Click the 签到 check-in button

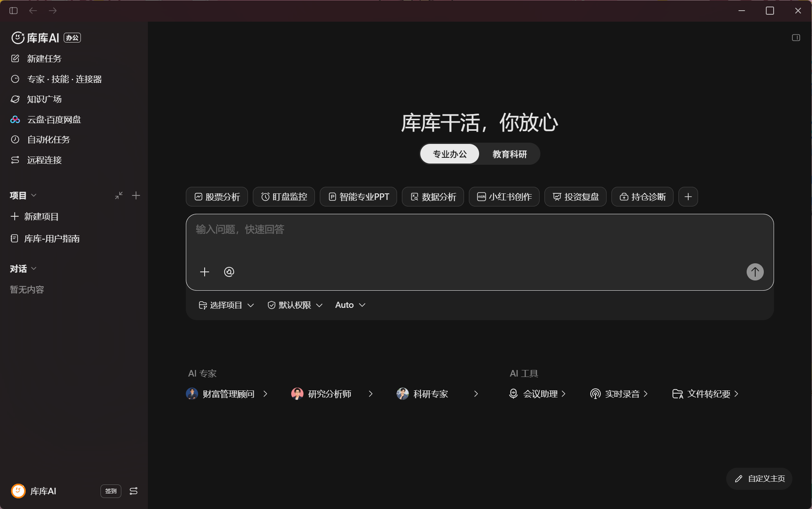coord(111,491)
